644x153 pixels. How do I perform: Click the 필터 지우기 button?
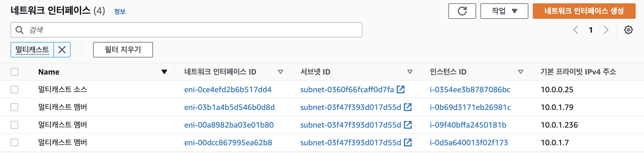click(123, 50)
